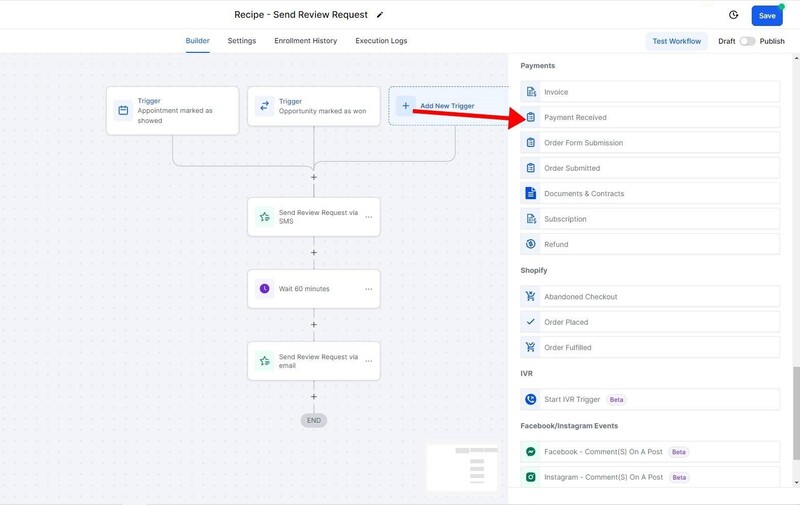Go to the Execution Logs tab
This screenshot has height=505, width=800.
(x=381, y=41)
